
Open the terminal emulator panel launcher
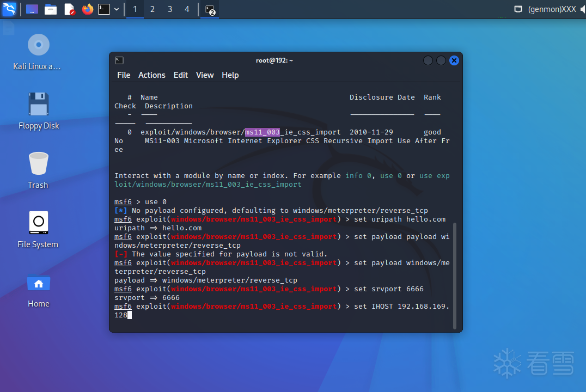click(104, 9)
